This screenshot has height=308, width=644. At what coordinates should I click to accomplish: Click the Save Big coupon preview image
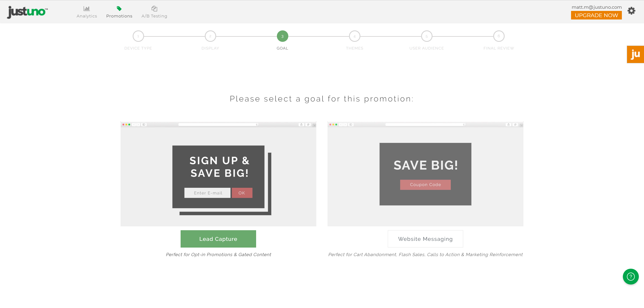point(425,174)
